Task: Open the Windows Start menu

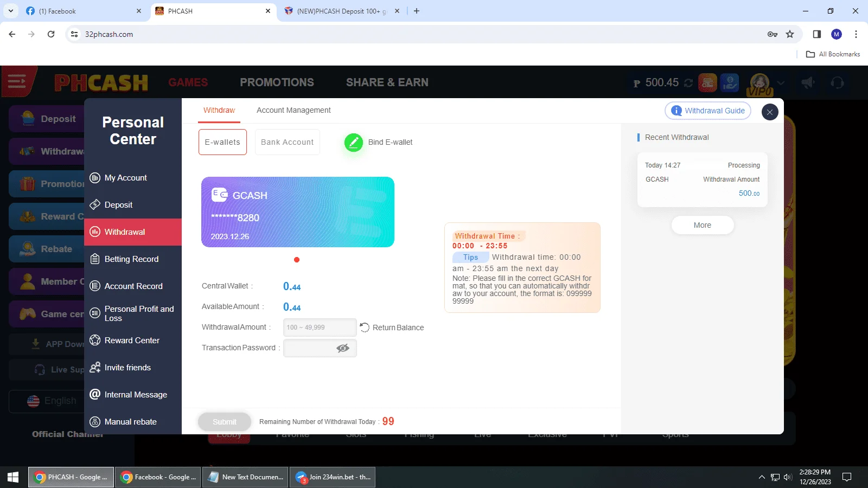Action: pyautogui.click(x=13, y=477)
